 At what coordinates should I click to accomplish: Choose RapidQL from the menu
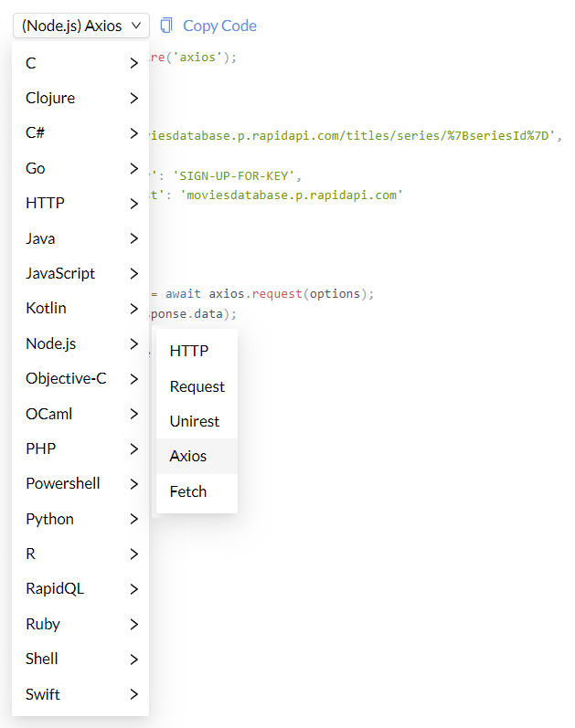click(80, 589)
